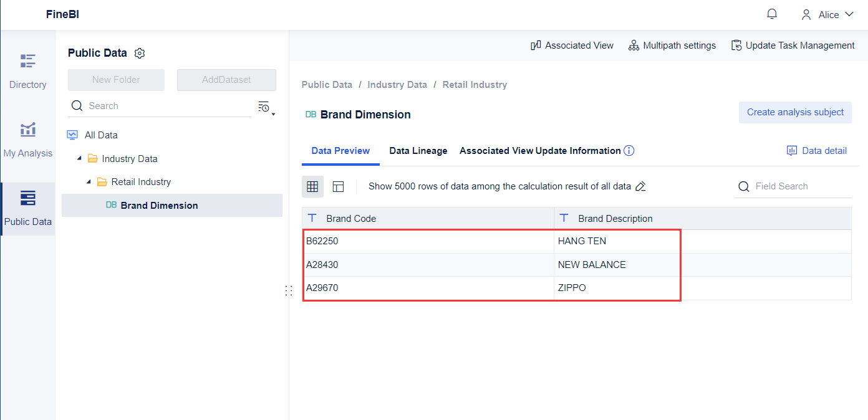Click the edit pencil beside the 5000 rows text
The width and height of the screenshot is (868, 420).
pos(641,186)
